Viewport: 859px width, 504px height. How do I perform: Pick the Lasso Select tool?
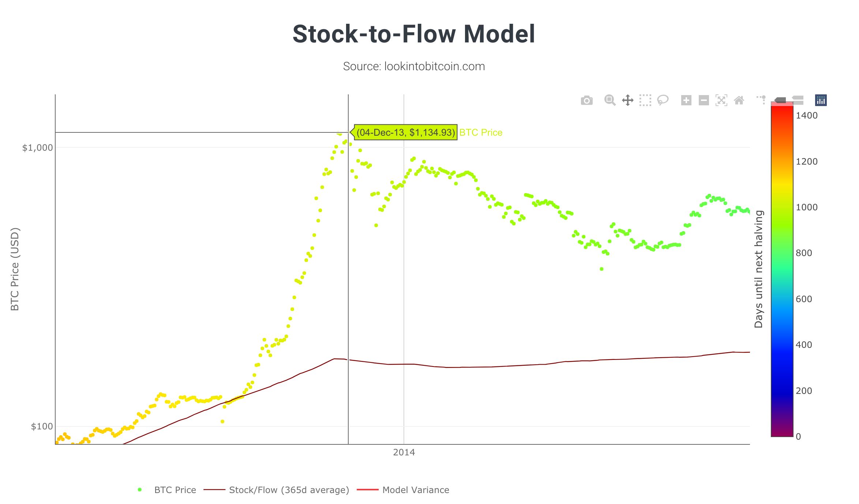tap(663, 100)
